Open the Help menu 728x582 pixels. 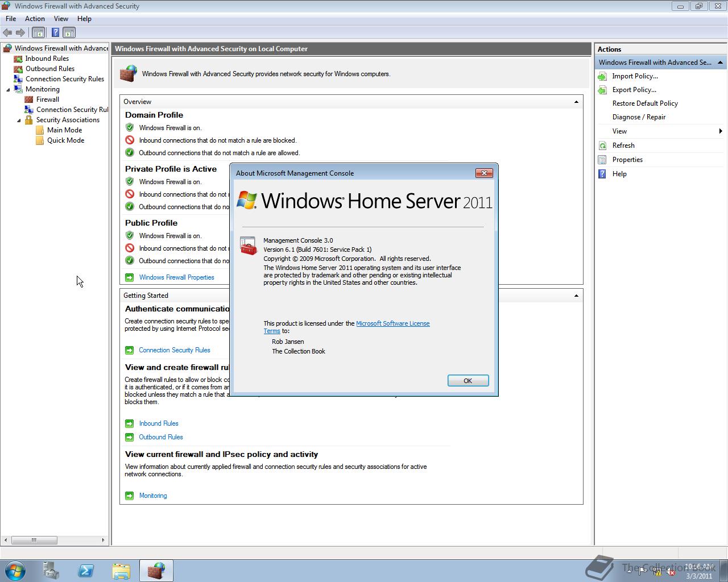click(84, 19)
